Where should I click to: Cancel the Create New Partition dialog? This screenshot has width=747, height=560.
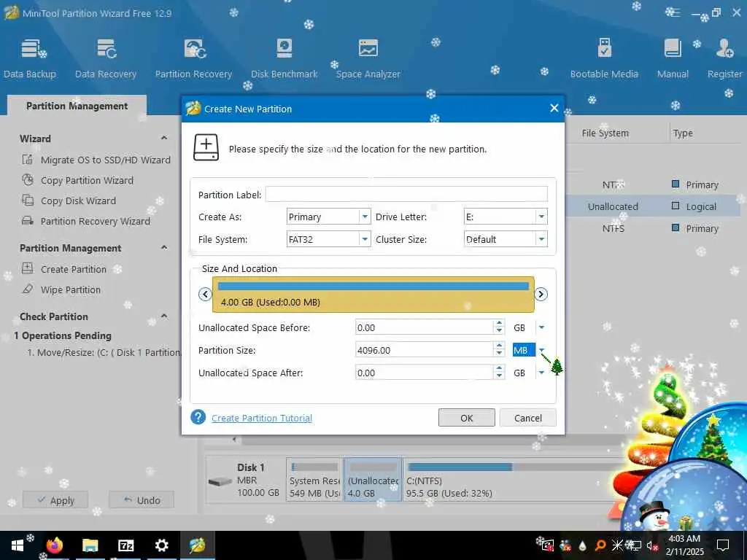coord(528,418)
